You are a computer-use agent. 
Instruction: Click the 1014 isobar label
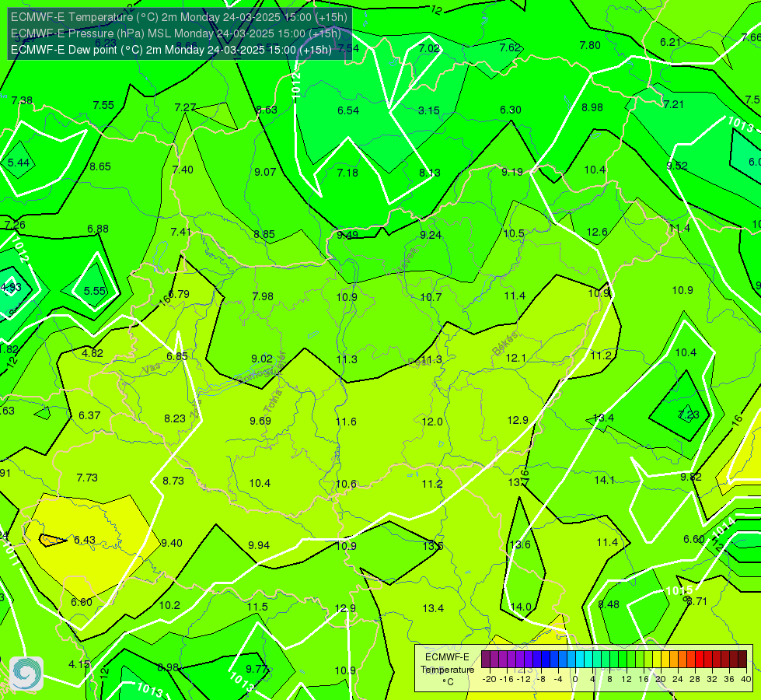pyautogui.click(x=723, y=529)
